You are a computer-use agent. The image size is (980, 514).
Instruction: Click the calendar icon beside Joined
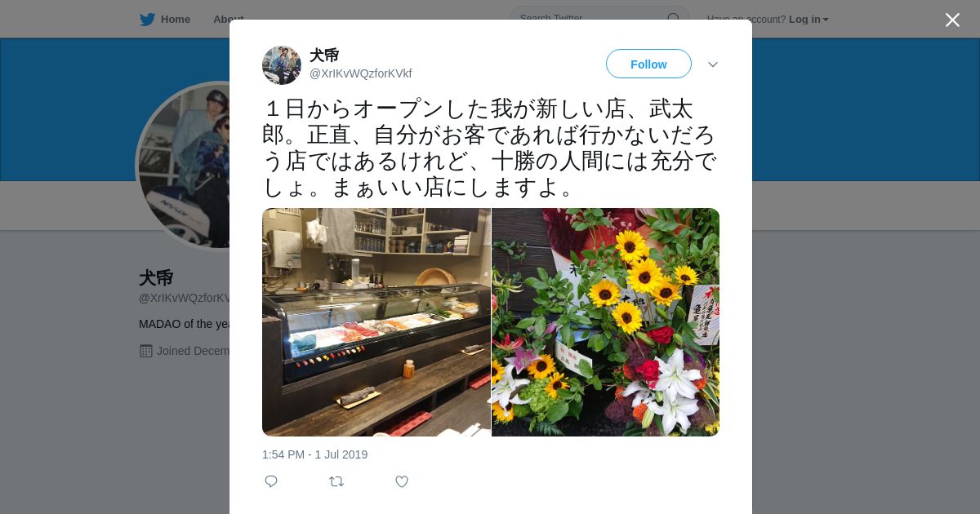(146, 351)
